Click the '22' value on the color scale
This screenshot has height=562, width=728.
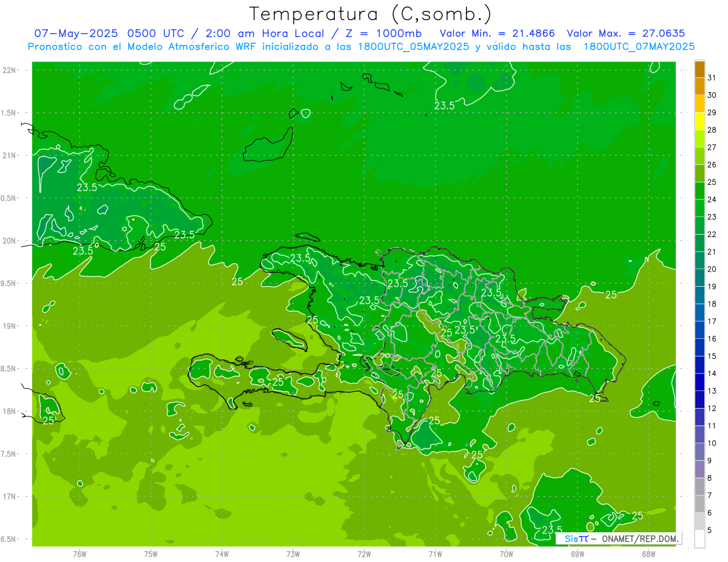coord(712,235)
